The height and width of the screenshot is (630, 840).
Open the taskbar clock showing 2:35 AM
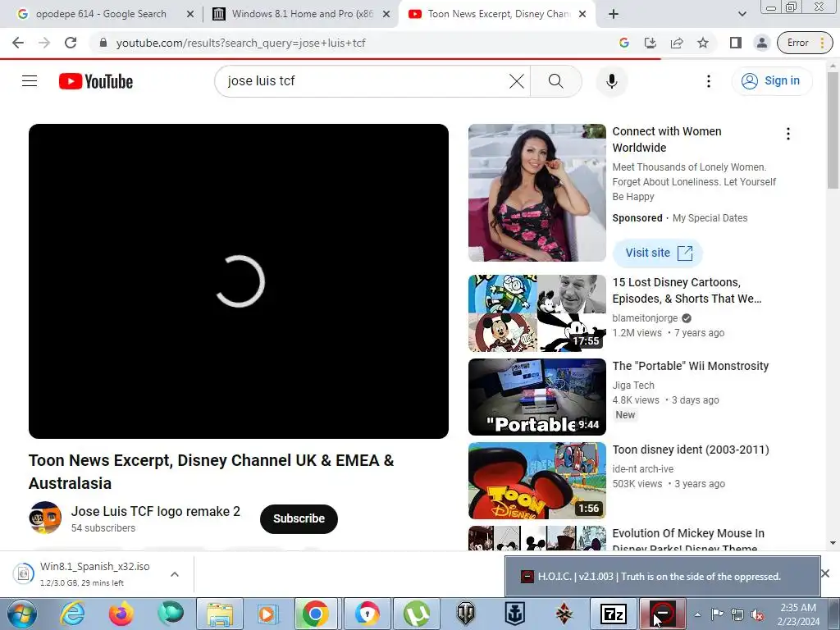(x=798, y=614)
